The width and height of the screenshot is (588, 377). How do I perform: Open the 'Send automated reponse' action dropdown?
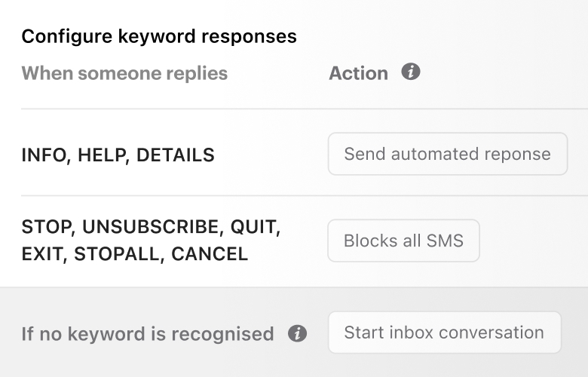coord(448,154)
